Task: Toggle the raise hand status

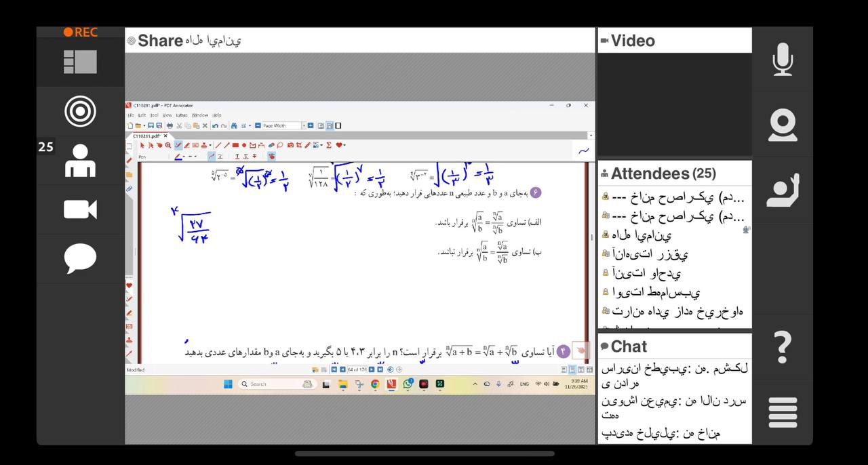Action: click(782, 190)
